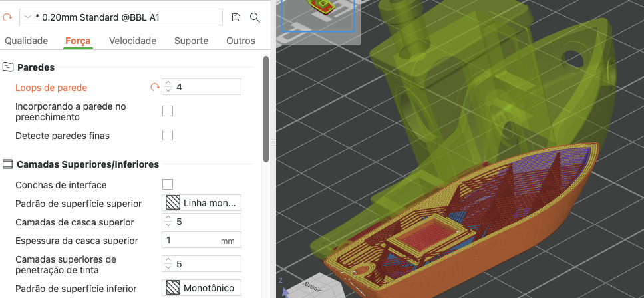Image resolution: width=644 pixels, height=298 pixels.
Task: Reset Loops de parede value arrow
Action: pos(155,87)
